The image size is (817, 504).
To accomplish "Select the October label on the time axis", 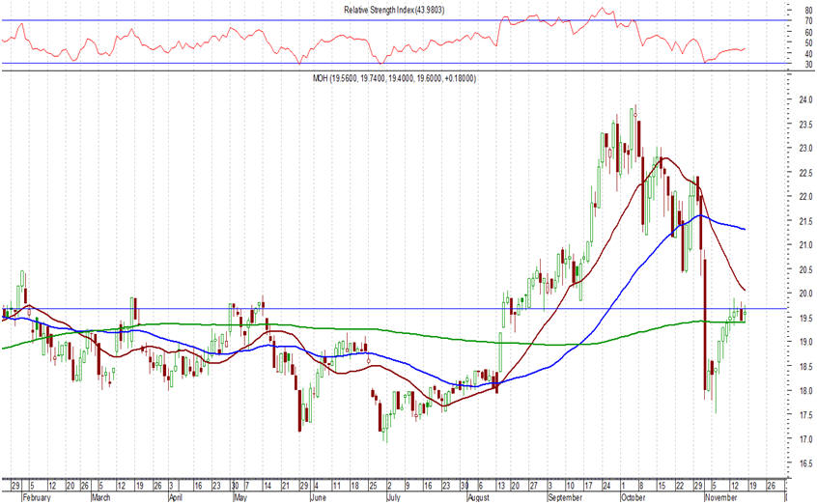I will [x=633, y=498].
